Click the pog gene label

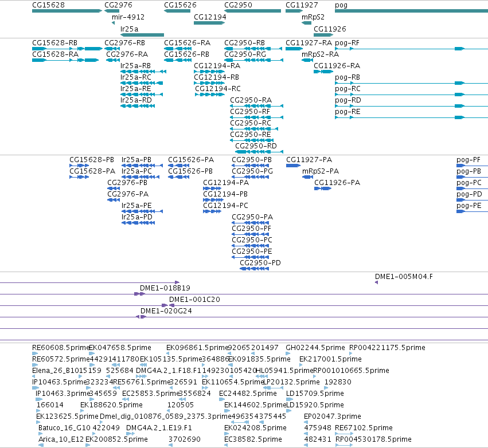(341, 5)
